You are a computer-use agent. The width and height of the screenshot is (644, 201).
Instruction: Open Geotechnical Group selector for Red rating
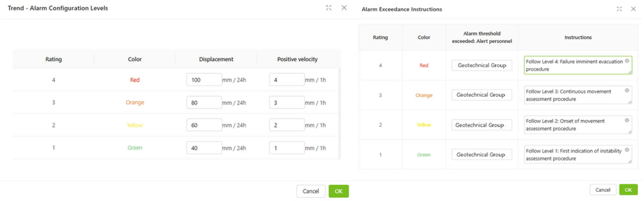(481, 65)
